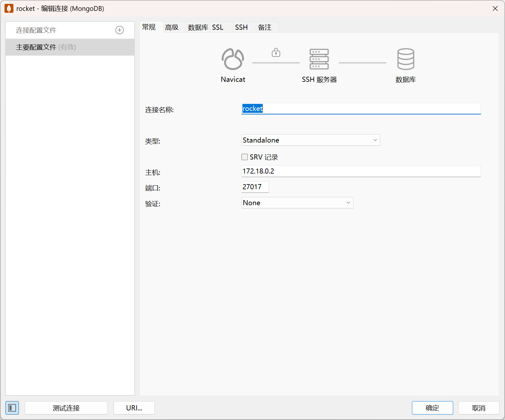Image resolution: width=505 pixels, height=420 pixels.
Task: Open the 类型 Standalone dropdown
Action: pos(311,140)
